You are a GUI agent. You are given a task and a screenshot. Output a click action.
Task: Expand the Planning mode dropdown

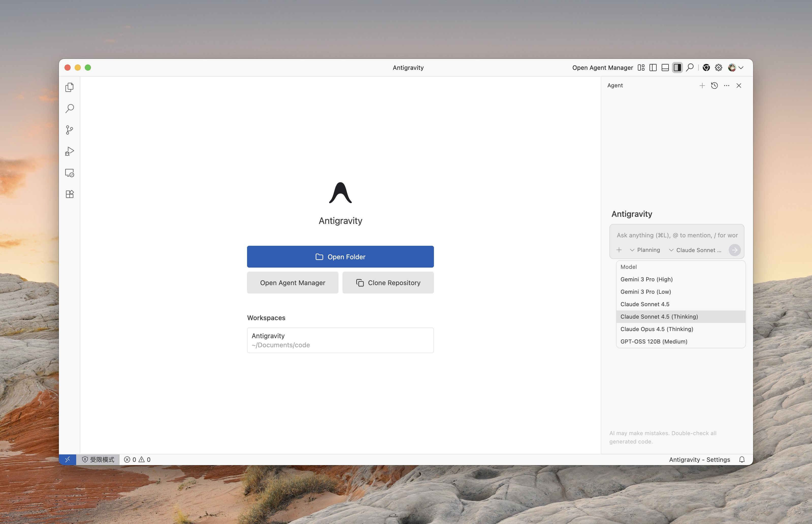click(645, 250)
